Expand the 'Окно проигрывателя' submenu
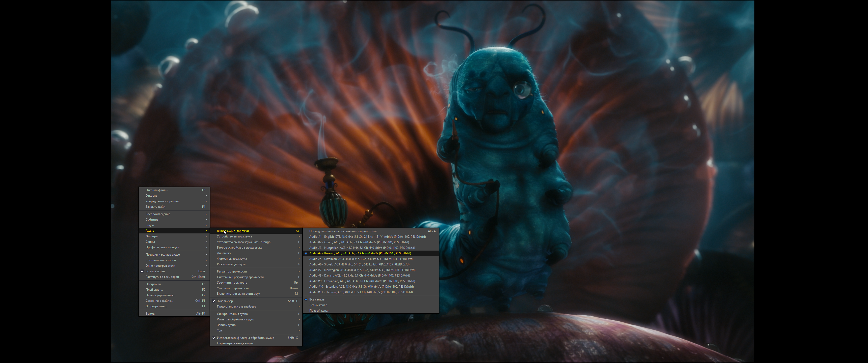 click(x=174, y=266)
